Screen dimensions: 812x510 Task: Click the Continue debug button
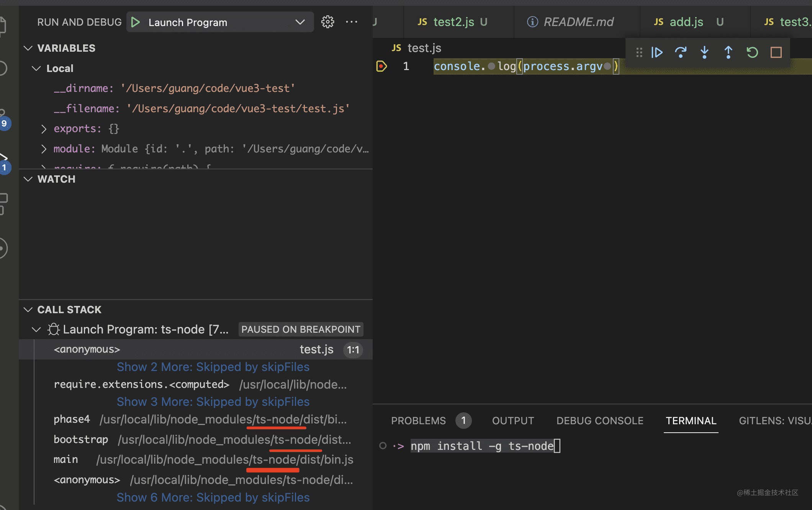[x=657, y=52]
